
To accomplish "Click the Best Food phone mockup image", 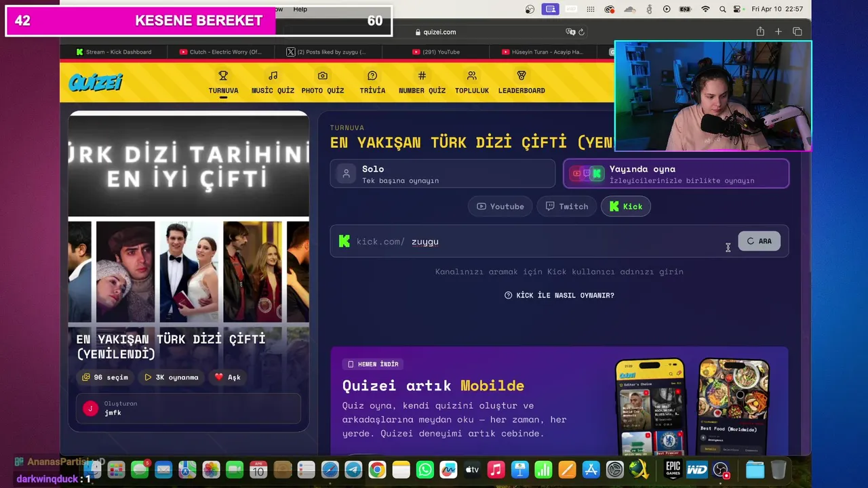I will (x=734, y=407).
